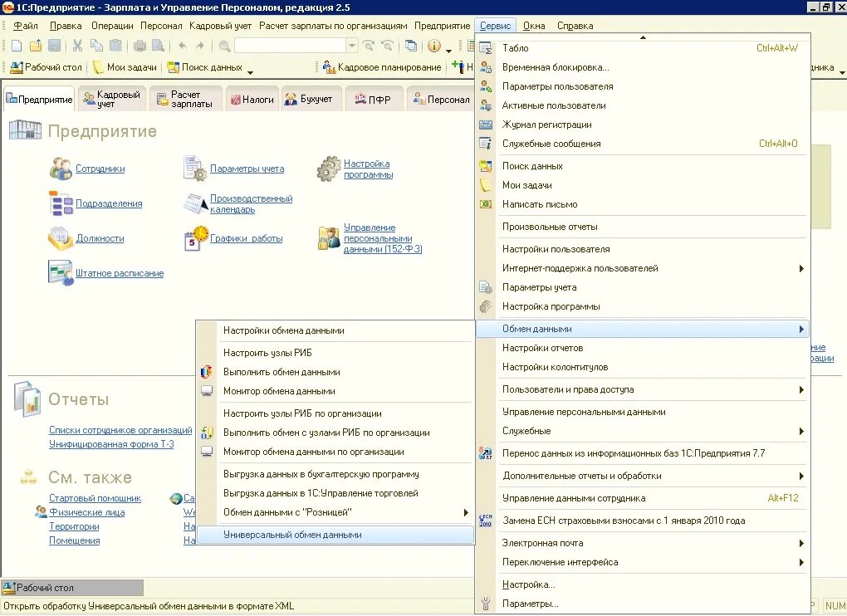Screen dimensions: 847x616
Task: Click the Help info toolbar icon
Action: [434, 46]
